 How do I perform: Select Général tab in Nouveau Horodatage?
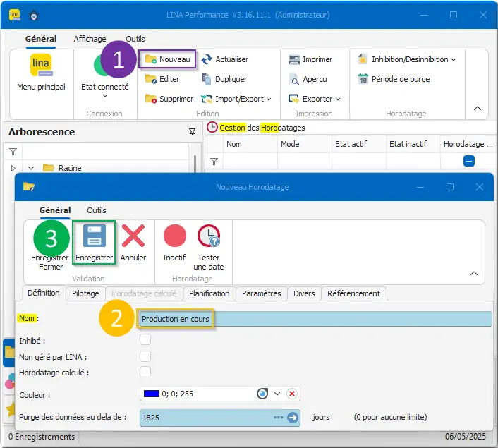[55, 210]
